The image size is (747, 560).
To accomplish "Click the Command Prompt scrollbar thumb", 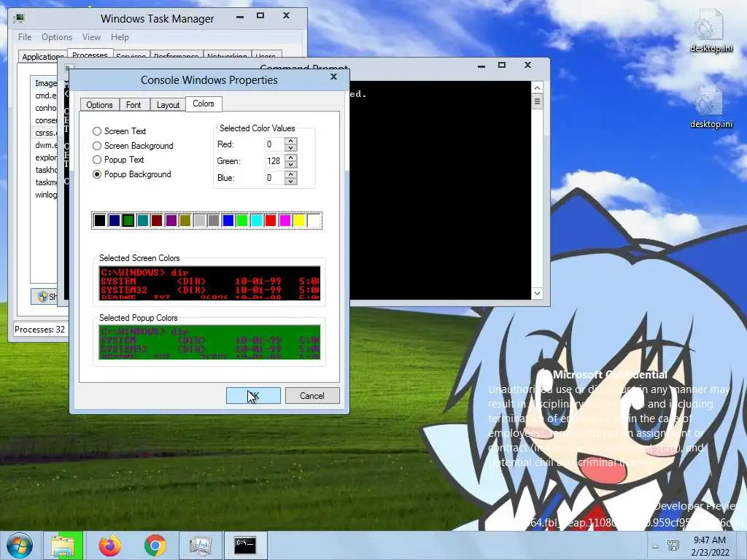I will coord(537,101).
